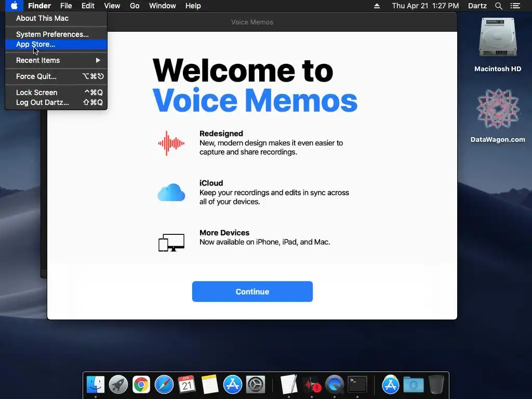532x399 pixels.
Task: Open the Help menu
Action: click(x=193, y=6)
